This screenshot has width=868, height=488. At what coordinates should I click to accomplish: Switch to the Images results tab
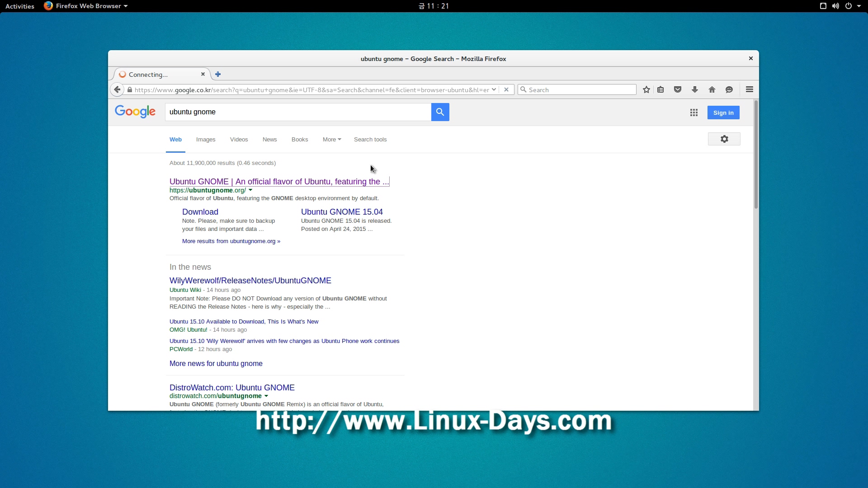coord(206,139)
